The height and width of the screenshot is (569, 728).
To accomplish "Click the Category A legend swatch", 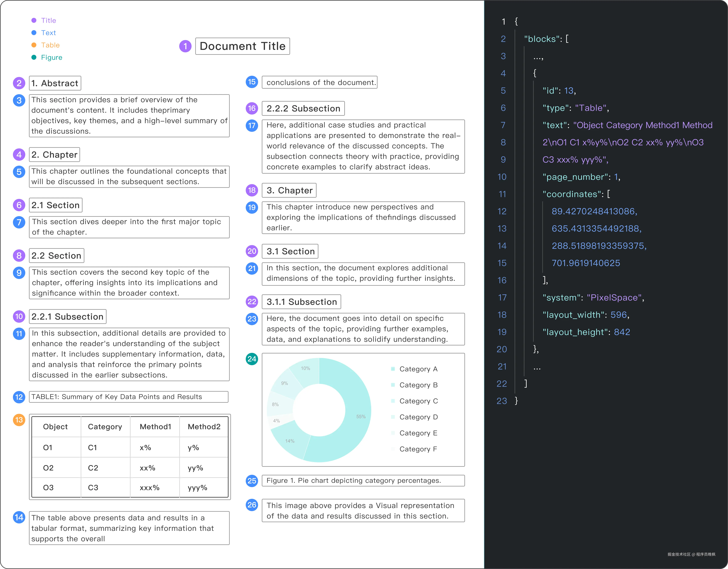I will coord(393,369).
